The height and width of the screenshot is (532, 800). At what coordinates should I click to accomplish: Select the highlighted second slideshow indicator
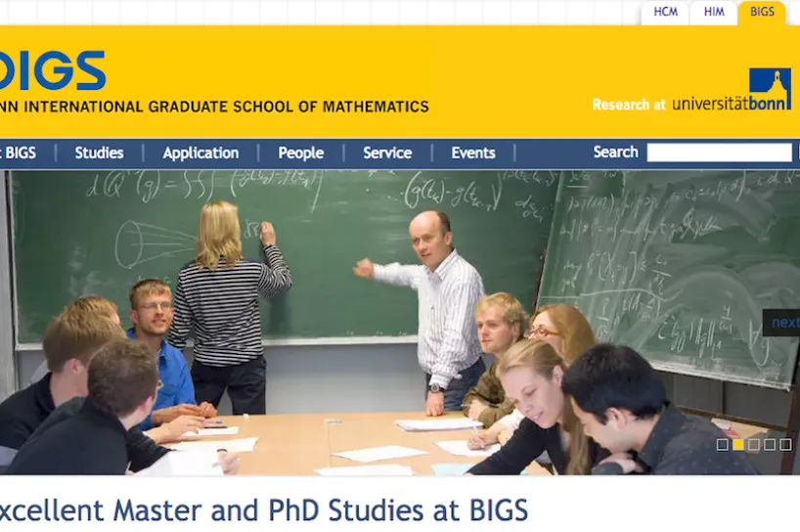click(737, 445)
